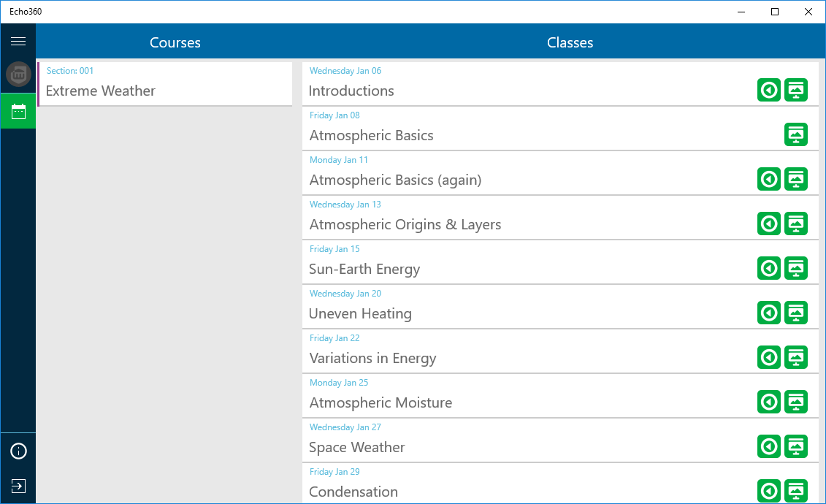The image size is (826, 504).
Task: Select the Extreme Weather course
Action: 164,84
